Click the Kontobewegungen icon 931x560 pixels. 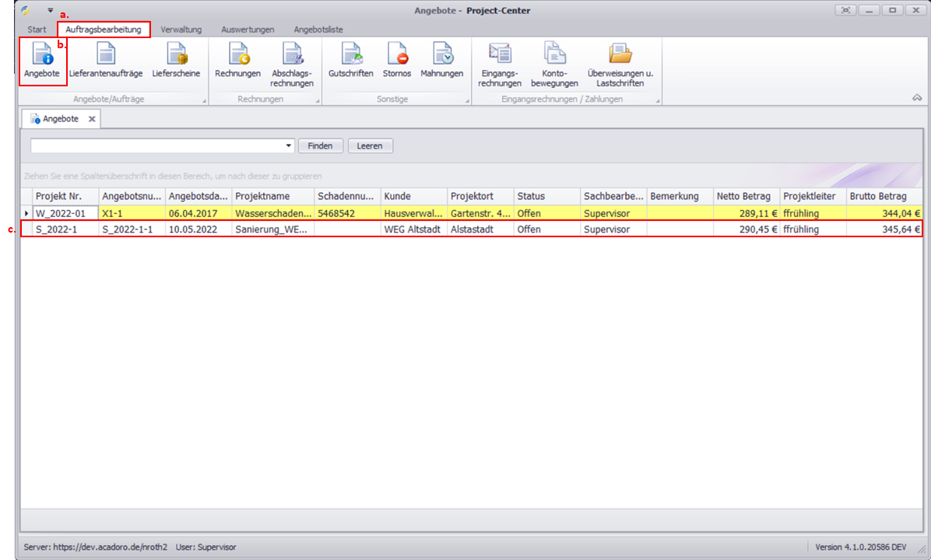(x=554, y=64)
